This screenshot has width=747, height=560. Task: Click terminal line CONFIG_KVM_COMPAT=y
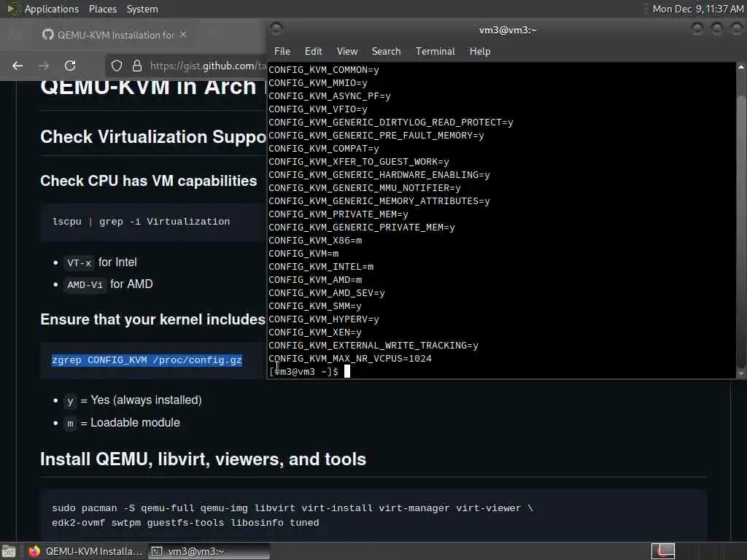click(x=323, y=149)
